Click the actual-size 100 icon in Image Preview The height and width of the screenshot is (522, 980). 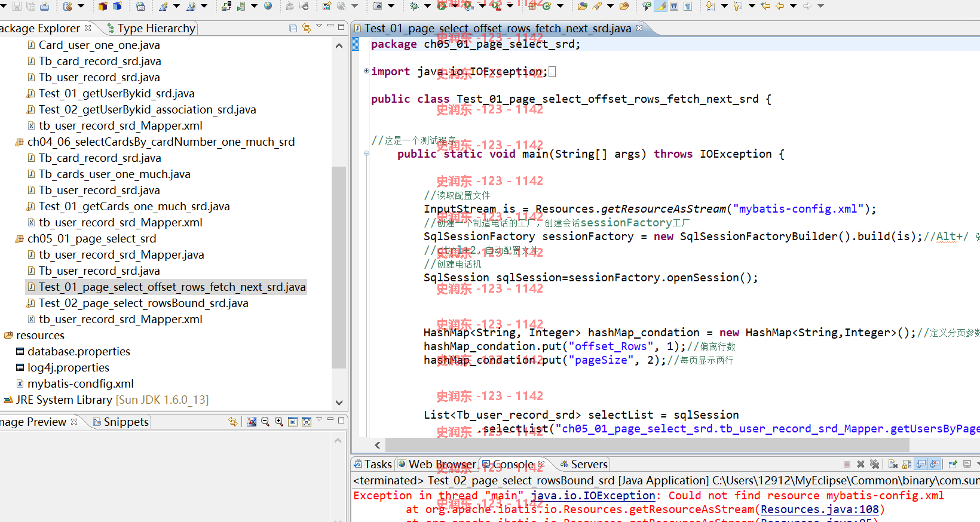click(x=293, y=422)
